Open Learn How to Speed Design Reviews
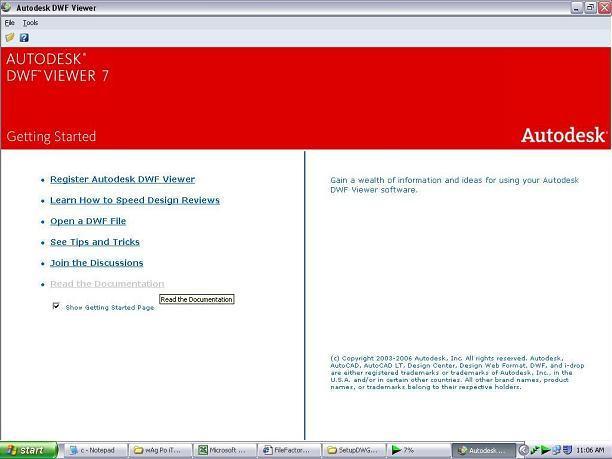The width and height of the screenshot is (612, 459). click(135, 200)
